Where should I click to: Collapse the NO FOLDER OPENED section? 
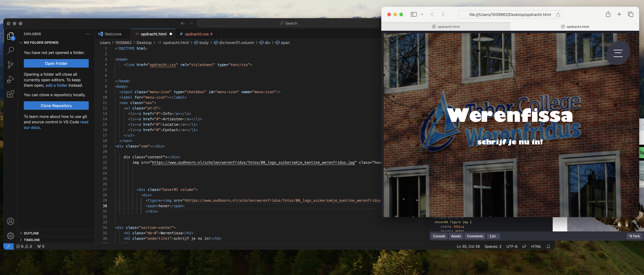click(x=41, y=43)
